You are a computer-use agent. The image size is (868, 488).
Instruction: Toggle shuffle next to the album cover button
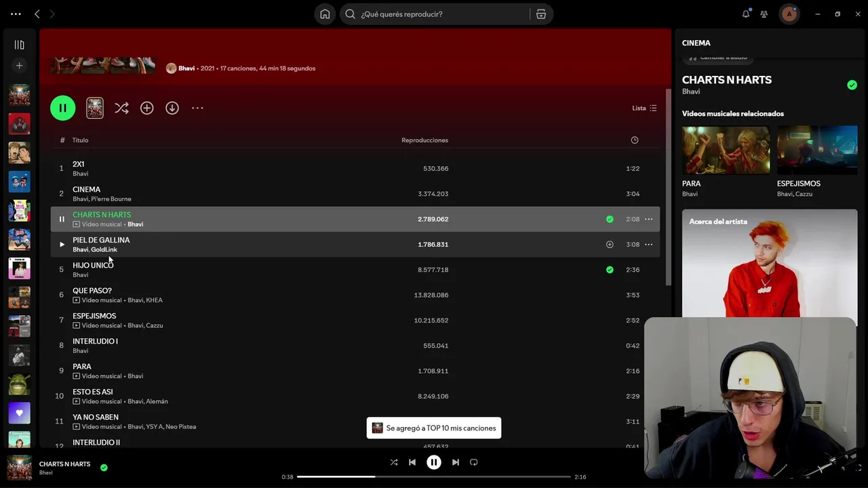pyautogui.click(x=121, y=108)
